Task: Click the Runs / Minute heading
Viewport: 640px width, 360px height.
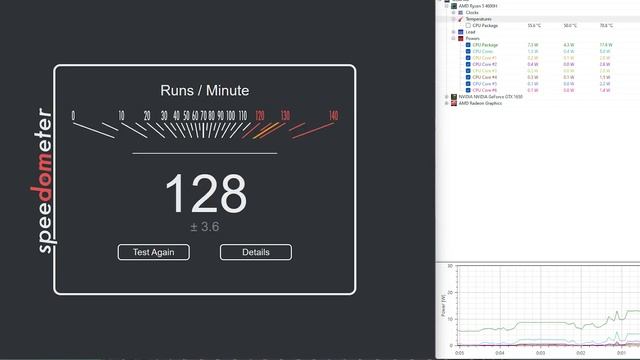Action: (204, 90)
